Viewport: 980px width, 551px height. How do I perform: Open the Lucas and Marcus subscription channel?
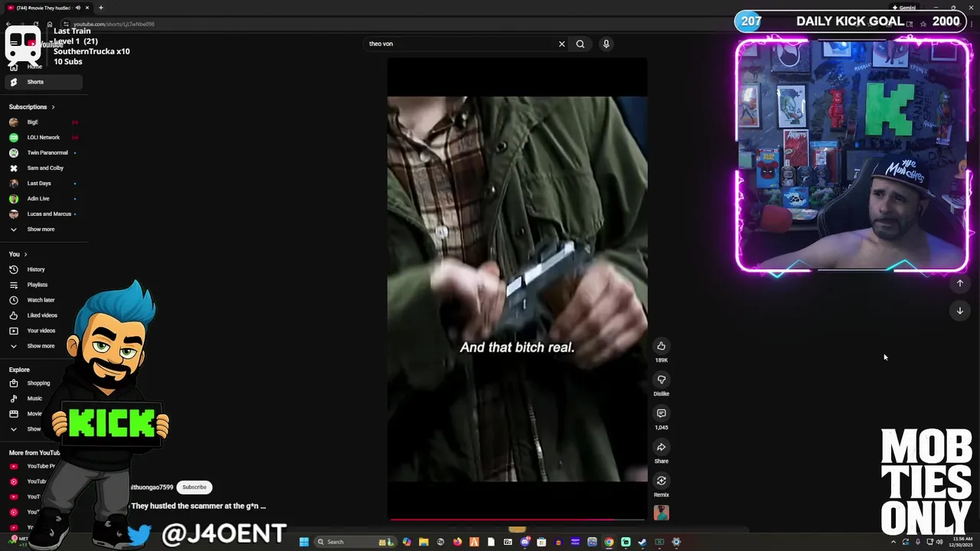point(42,214)
